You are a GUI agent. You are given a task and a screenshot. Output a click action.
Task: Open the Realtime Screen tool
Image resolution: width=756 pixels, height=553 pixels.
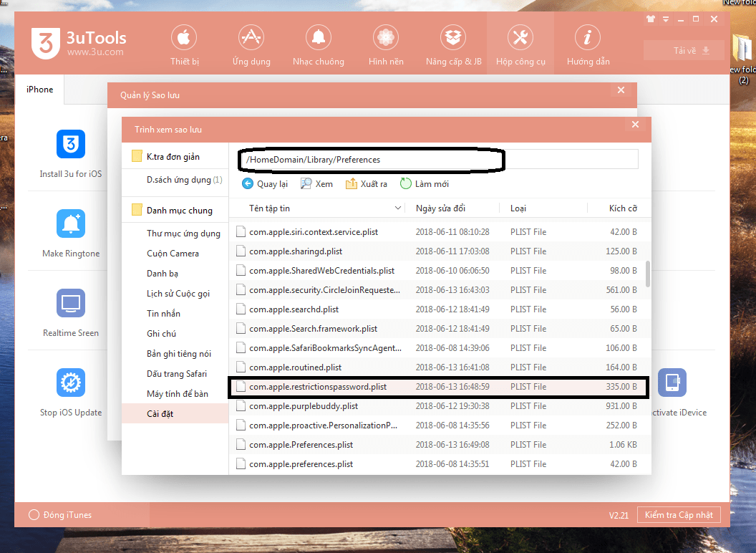pyautogui.click(x=71, y=313)
